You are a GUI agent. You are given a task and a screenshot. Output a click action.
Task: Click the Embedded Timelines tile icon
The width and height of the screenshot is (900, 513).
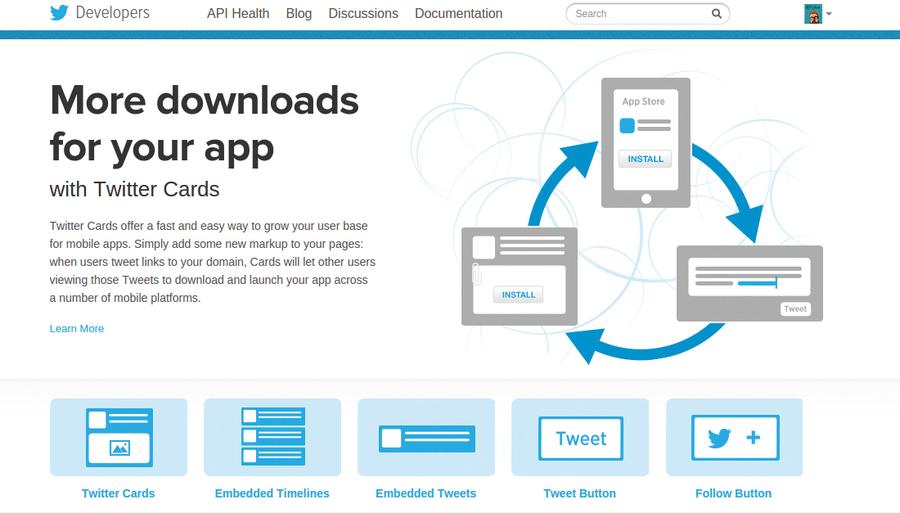(x=273, y=437)
